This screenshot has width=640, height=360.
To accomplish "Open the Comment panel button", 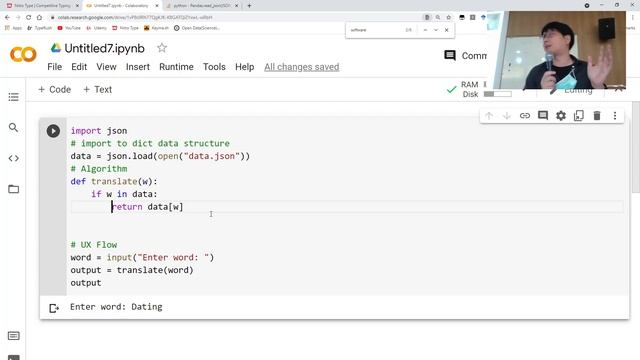I will pyautogui.click(x=465, y=56).
